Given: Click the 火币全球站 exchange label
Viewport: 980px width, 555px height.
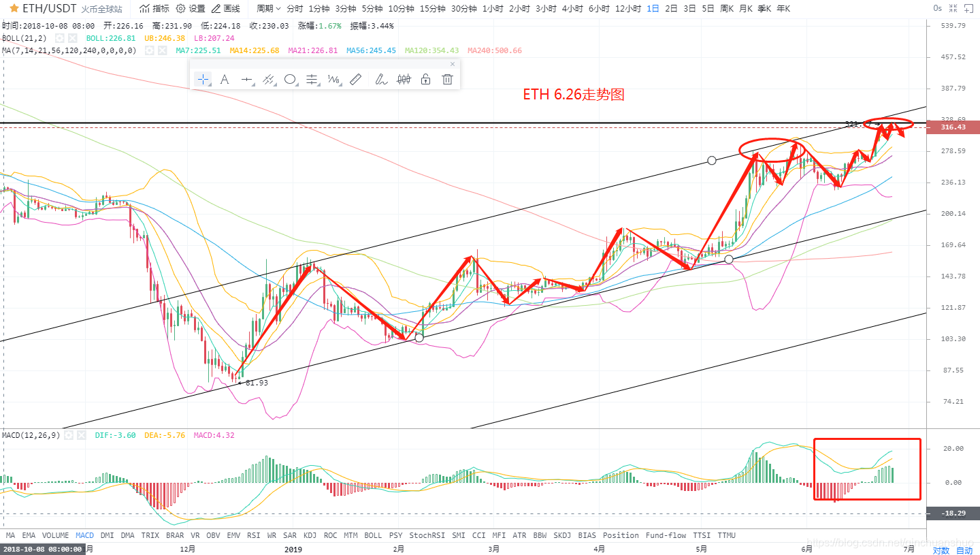Looking at the screenshot, I should point(101,10).
